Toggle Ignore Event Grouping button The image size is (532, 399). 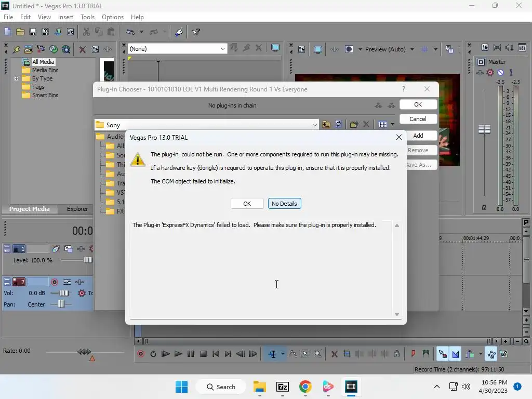[x=504, y=354]
